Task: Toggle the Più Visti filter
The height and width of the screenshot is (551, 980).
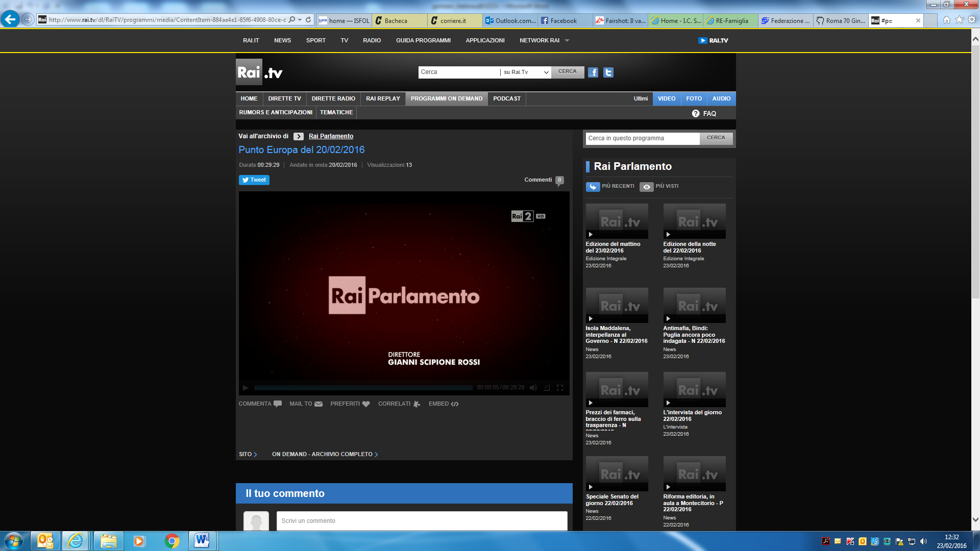Action: [646, 187]
